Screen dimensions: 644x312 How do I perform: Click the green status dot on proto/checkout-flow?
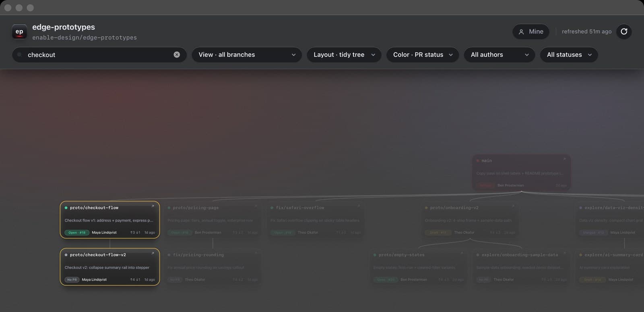click(66, 208)
